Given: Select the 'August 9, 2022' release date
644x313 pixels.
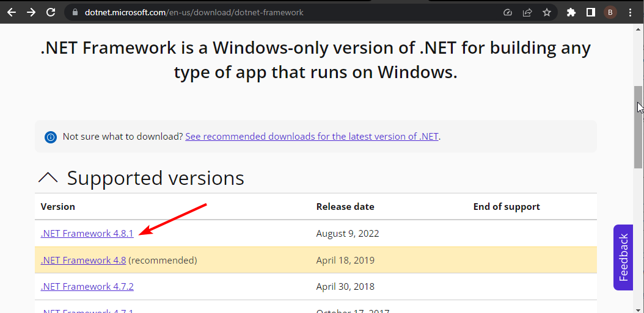Looking at the screenshot, I should pos(348,234).
